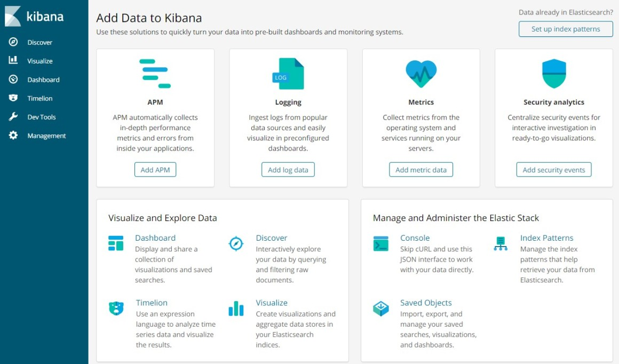Image resolution: width=619 pixels, height=364 pixels.
Task: Click the Console terminal icon
Action: 381,243
